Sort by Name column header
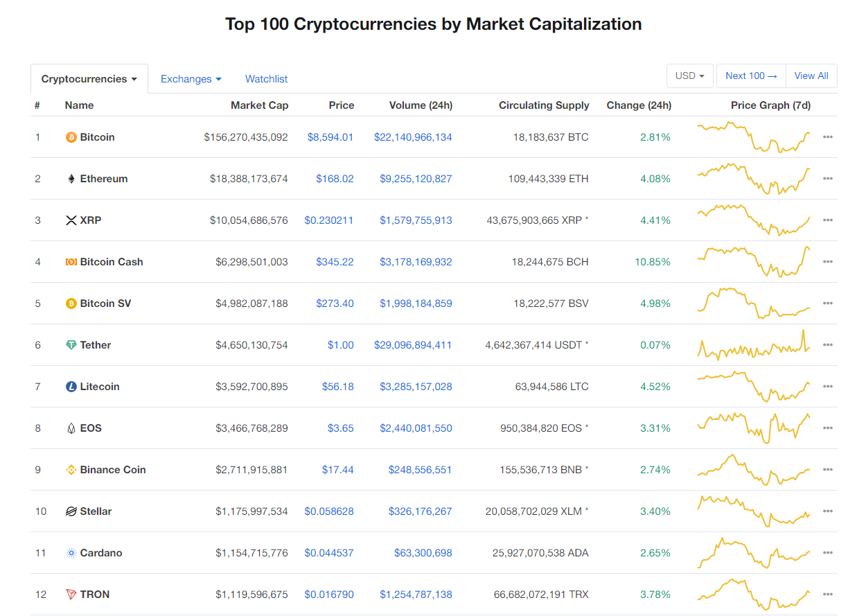The width and height of the screenshot is (857, 616). (x=79, y=105)
